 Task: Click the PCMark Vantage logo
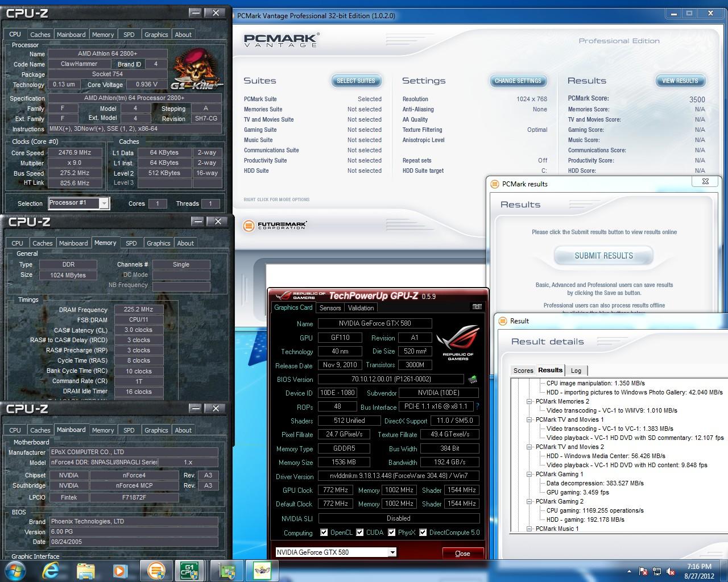(x=281, y=40)
